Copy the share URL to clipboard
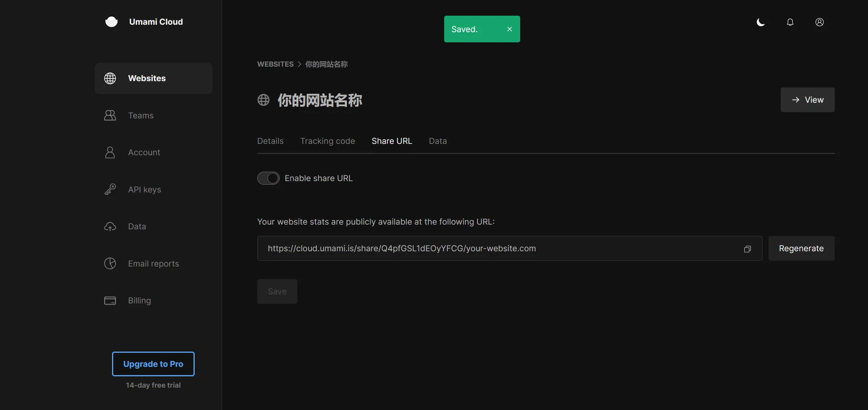This screenshot has height=410, width=868. [x=747, y=249]
